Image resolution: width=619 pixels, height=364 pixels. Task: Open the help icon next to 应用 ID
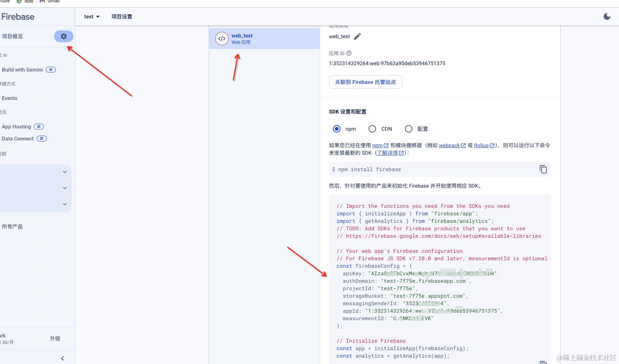coord(349,53)
